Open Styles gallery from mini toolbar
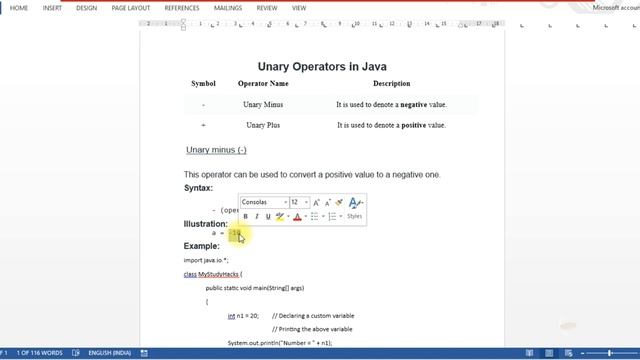640x360 pixels. (x=355, y=208)
